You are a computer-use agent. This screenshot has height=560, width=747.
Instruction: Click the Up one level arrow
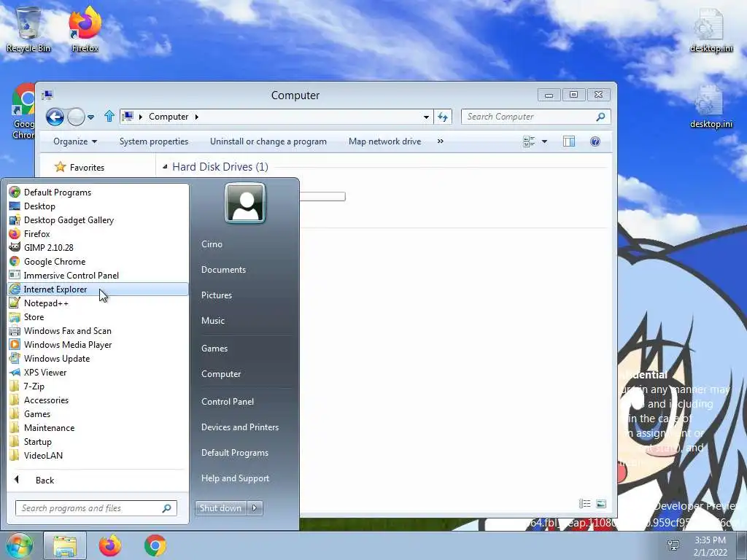tap(109, 116)
